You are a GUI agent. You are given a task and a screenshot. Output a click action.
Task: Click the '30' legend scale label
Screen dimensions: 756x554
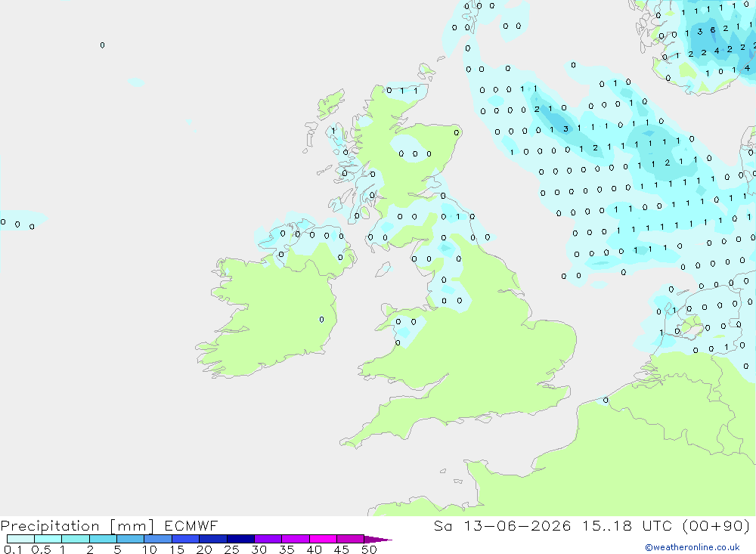click(259, 549)
